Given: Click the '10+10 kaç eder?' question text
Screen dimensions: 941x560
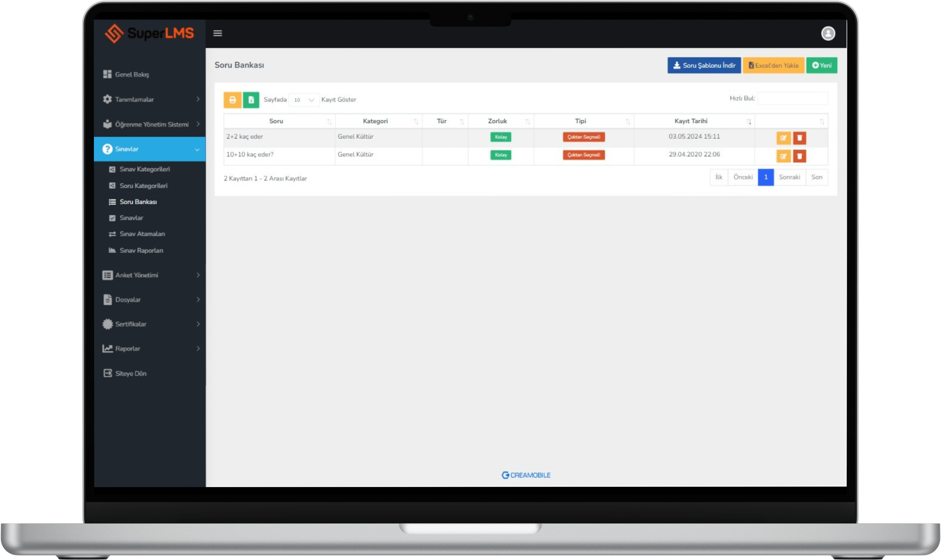Looking at the screenshot, I should (x=250, y=154).
